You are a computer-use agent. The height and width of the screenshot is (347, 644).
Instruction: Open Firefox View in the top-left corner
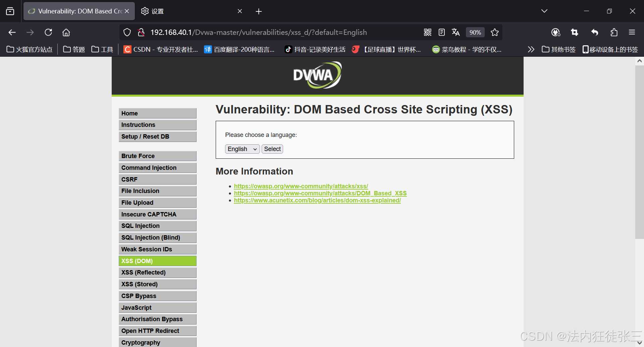(10, 11)
